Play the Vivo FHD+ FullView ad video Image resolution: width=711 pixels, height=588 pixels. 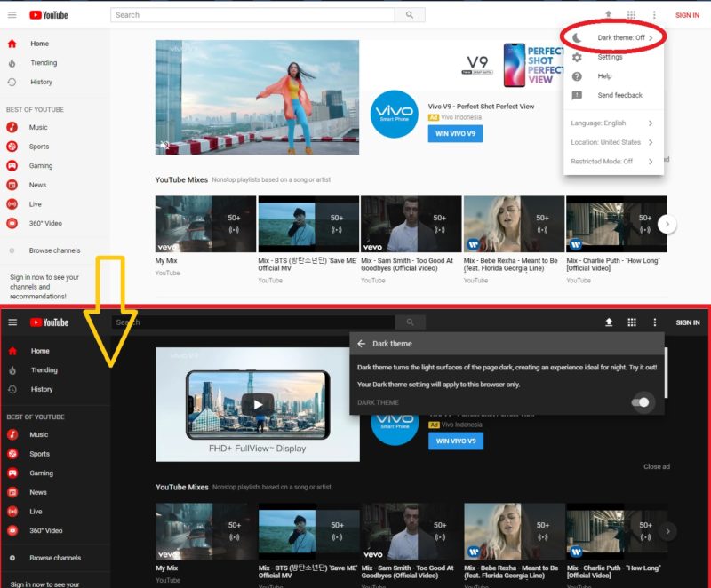258,404
